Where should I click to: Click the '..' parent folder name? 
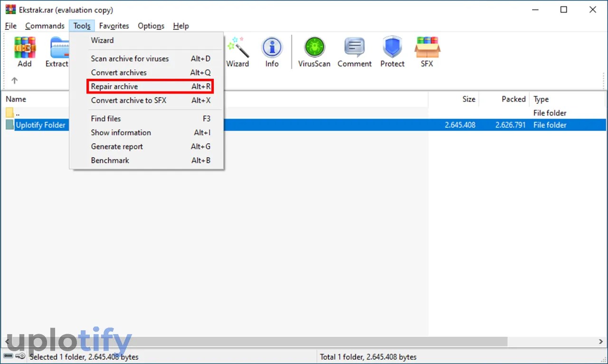[18, 113]
